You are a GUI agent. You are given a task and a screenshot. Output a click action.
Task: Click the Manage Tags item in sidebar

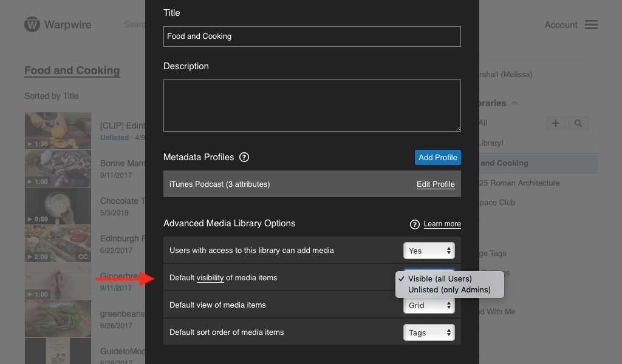click(493, 253)
